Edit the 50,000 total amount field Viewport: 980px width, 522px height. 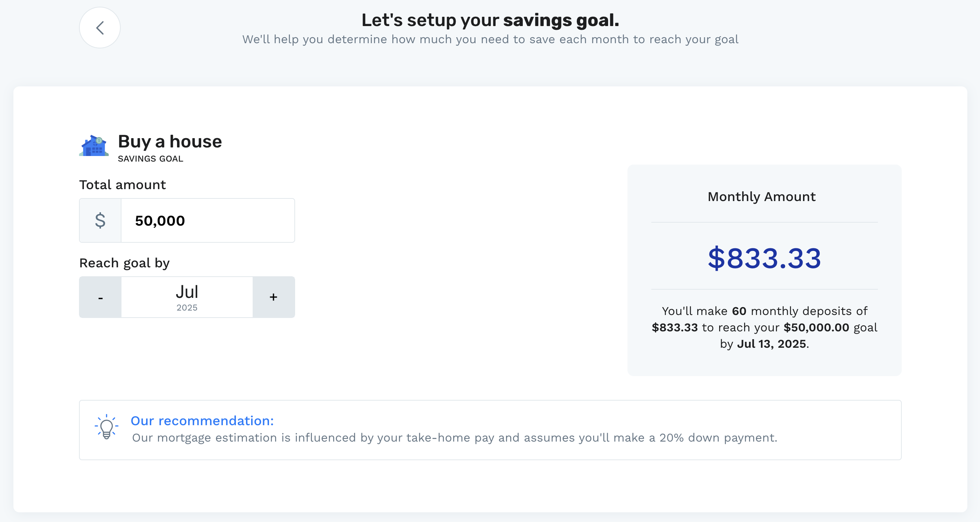tap(208, 220)
